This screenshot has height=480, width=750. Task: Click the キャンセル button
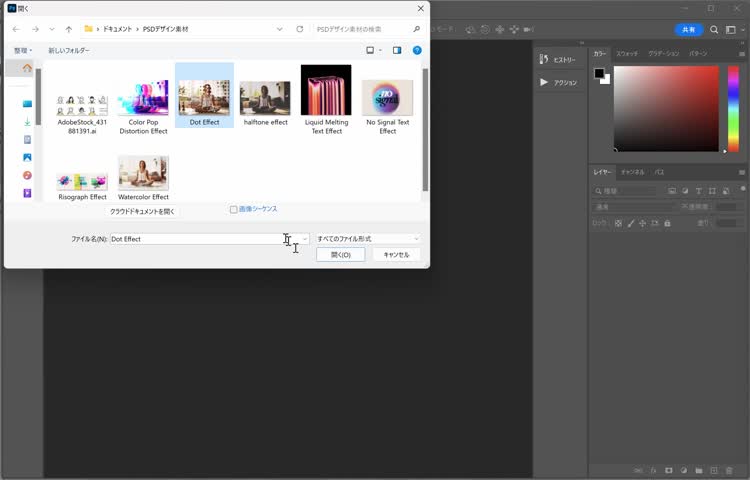click(397, 255)
